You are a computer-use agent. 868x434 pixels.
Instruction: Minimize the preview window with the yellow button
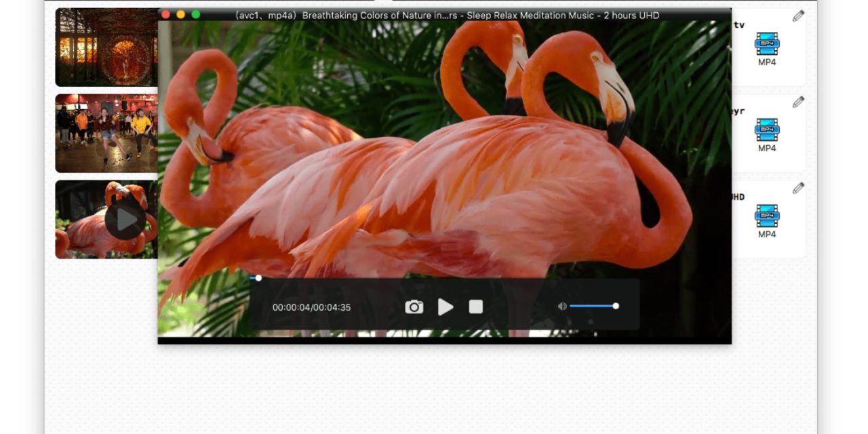coord(180,14)
